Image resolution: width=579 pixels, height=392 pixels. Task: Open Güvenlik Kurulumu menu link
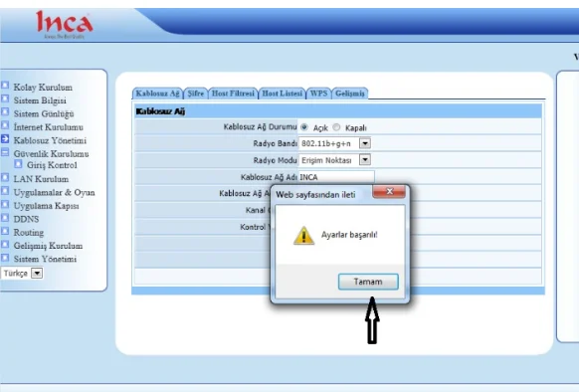click(x=51, y=153)
